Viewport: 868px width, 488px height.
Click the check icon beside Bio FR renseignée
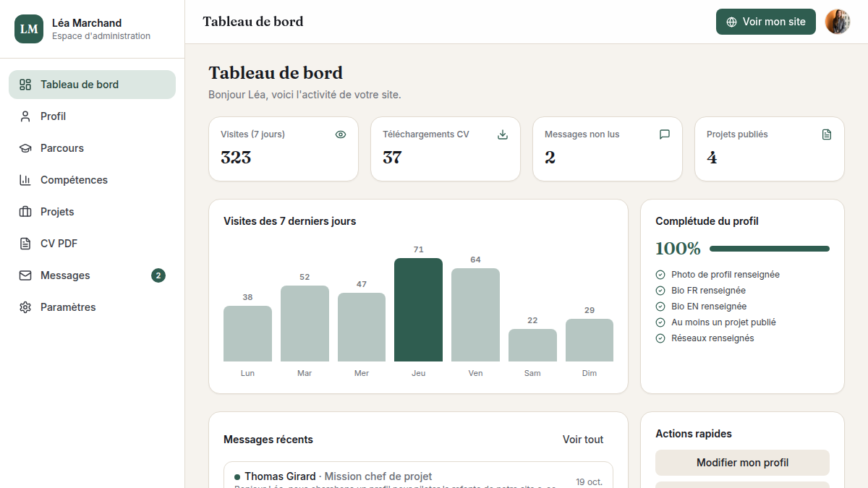coord(660,291)
